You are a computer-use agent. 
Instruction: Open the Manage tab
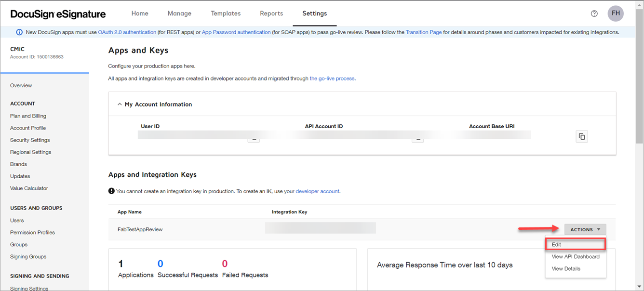(x=179, y=13)
